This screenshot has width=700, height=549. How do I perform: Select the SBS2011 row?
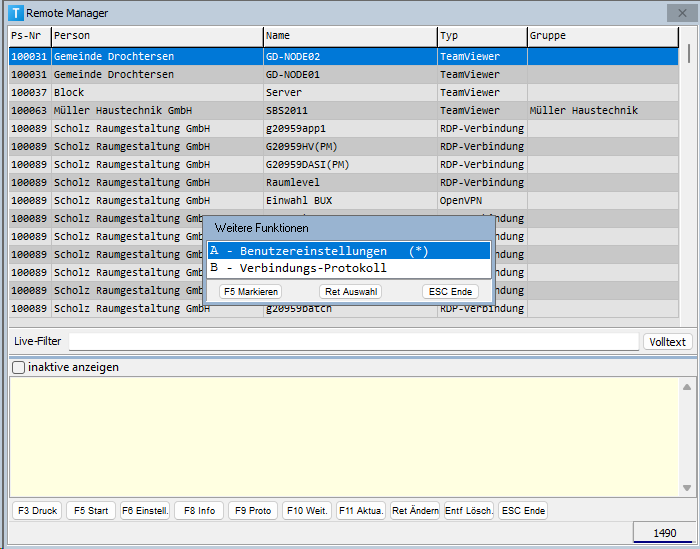[x=343, y=110]
